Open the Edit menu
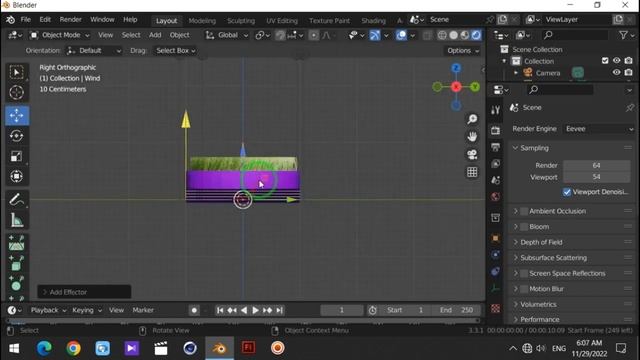The image size is (640, 360). point(45,20)
